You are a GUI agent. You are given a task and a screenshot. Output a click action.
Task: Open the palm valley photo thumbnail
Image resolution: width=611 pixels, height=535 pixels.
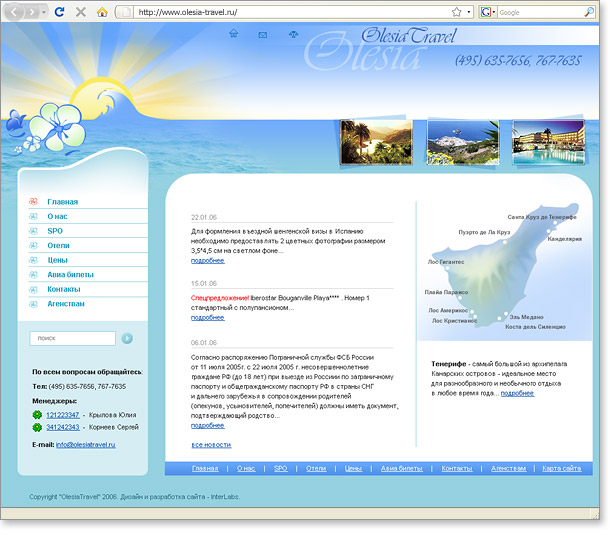[376, 142]
